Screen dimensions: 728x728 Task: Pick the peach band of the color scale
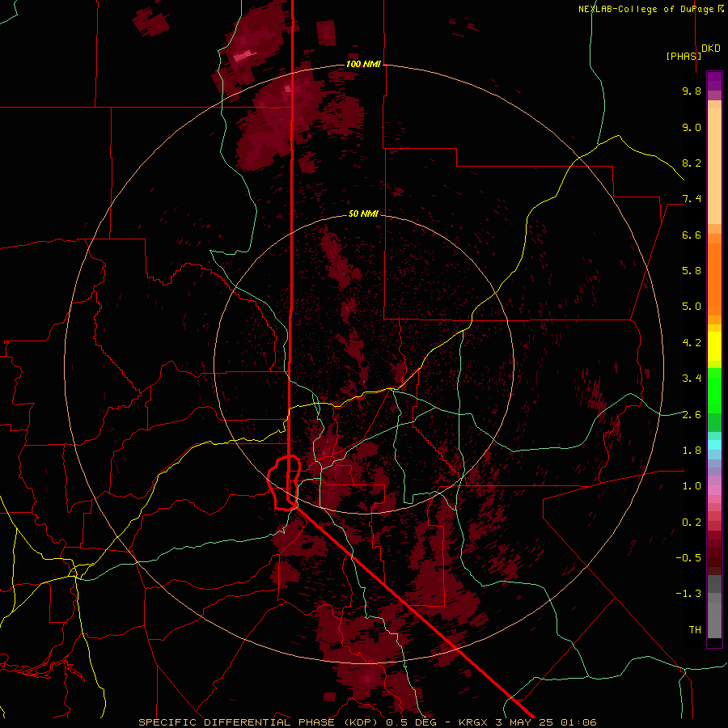[x=714, y=165]
